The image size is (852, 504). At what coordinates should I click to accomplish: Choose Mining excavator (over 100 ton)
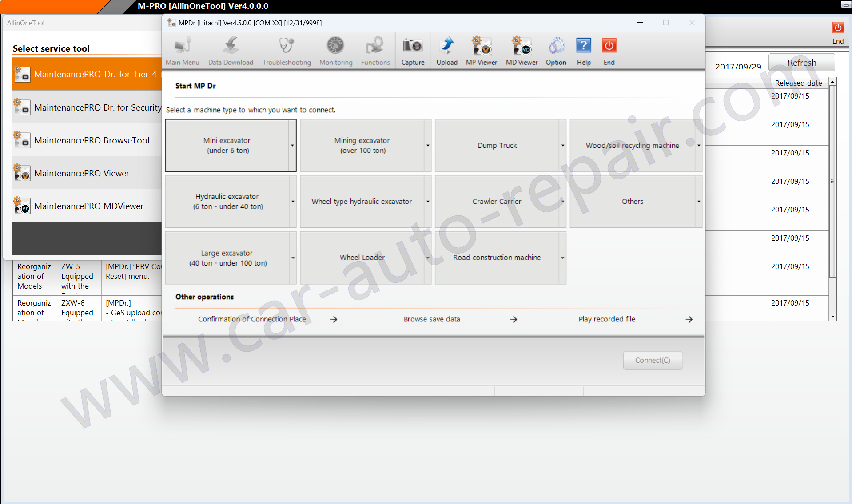coord(362,145)
